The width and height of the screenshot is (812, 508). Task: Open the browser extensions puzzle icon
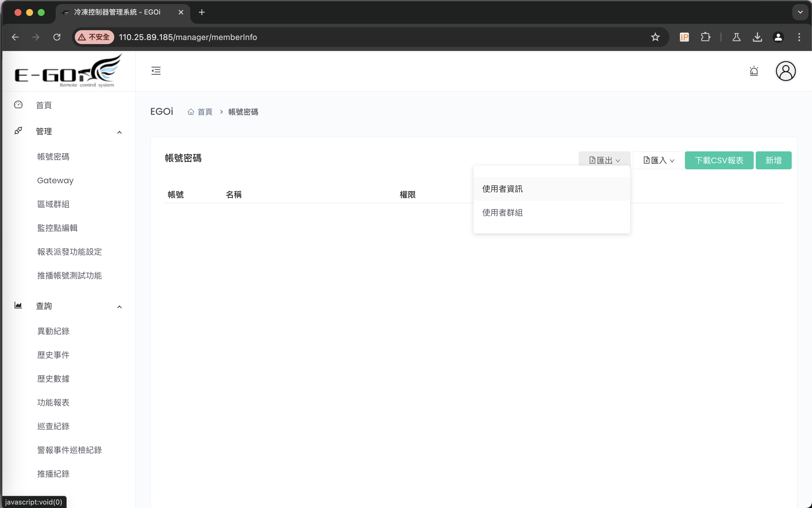(x=705, y=37)
